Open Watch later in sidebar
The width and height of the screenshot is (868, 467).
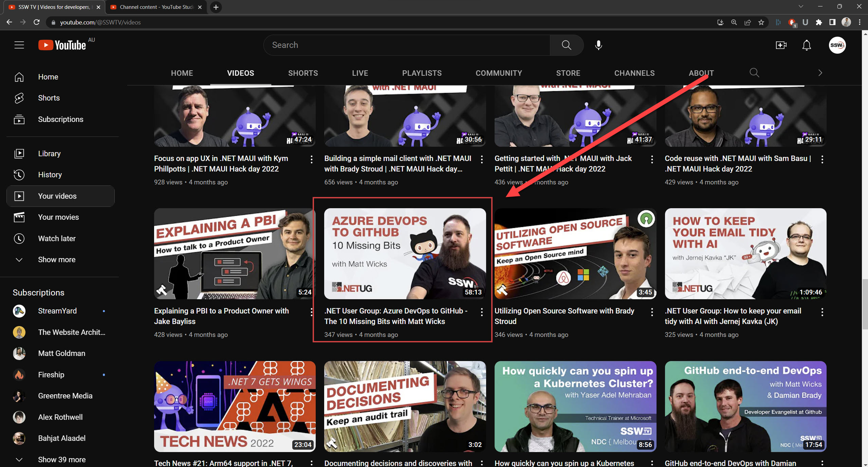[x=56, y=238]
